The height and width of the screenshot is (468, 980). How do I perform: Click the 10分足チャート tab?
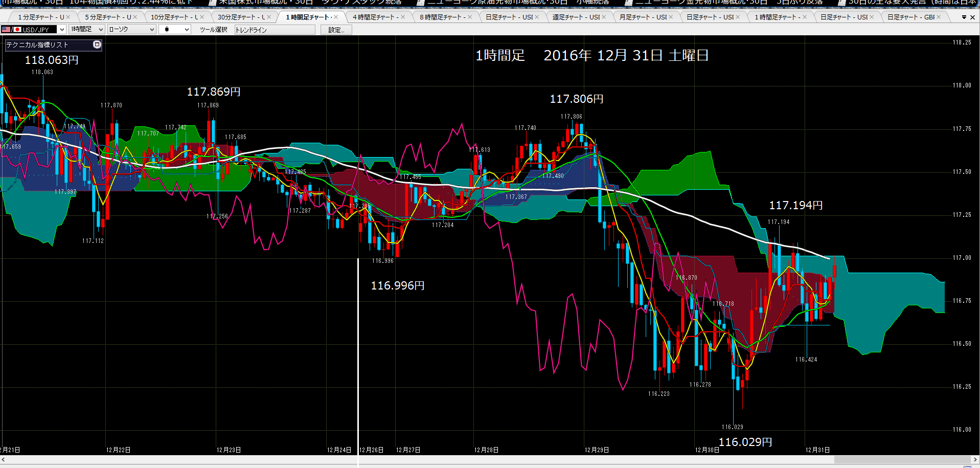[174, 17]
